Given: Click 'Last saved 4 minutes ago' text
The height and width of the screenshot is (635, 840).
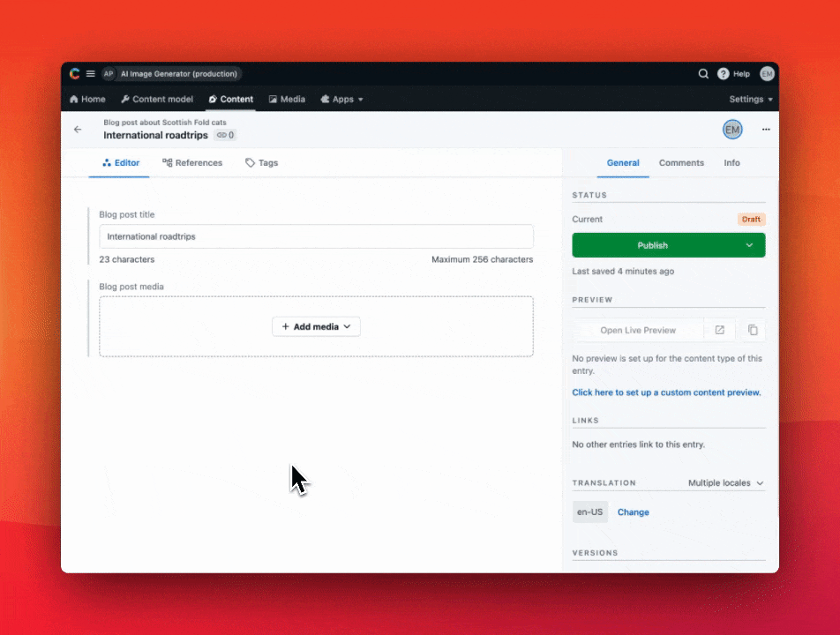Looking at the screenshot, I should tap(623, 272).
